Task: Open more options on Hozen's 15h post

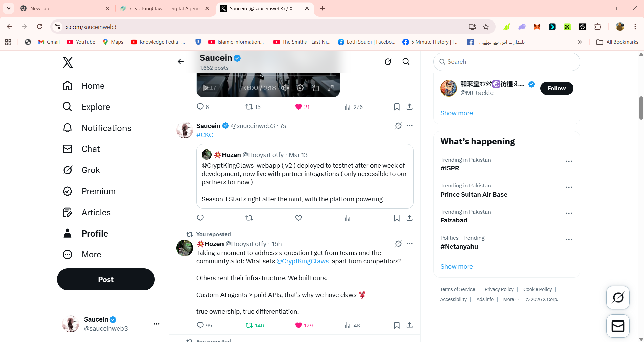Action: click(409, 244)
